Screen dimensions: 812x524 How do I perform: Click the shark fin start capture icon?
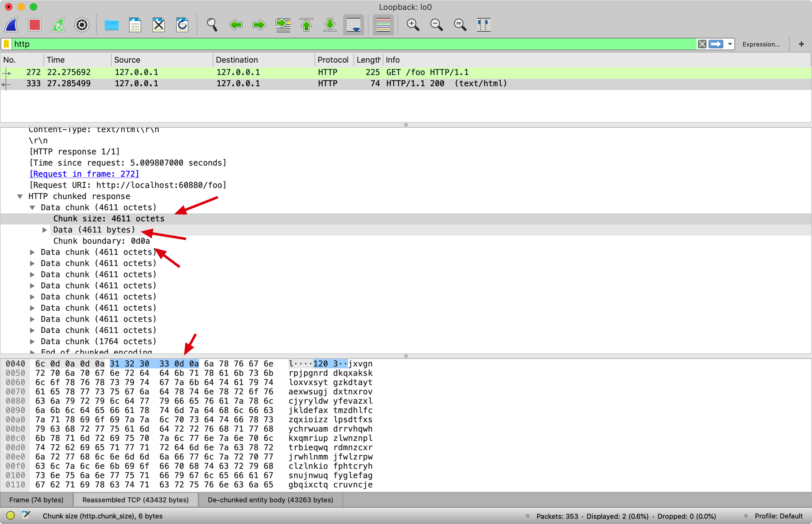11,25
